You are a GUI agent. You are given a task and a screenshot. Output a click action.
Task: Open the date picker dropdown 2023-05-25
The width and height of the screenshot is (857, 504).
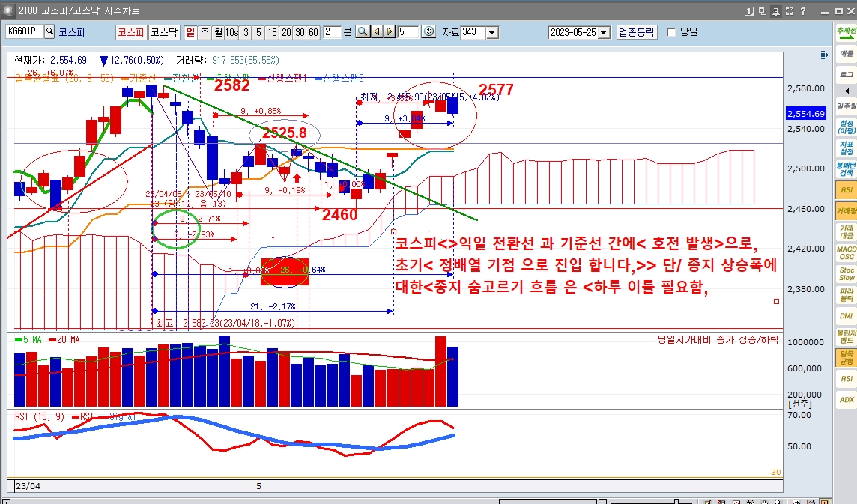click(604, 32)
